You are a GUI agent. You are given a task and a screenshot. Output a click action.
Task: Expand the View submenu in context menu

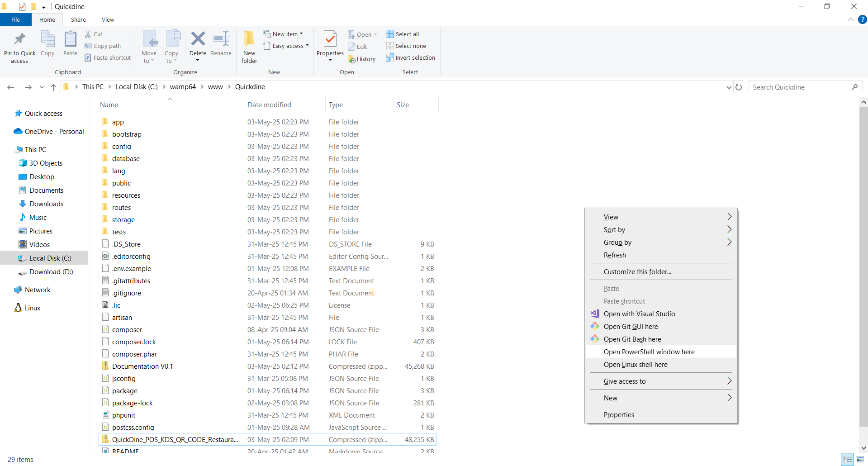(661, 217)
